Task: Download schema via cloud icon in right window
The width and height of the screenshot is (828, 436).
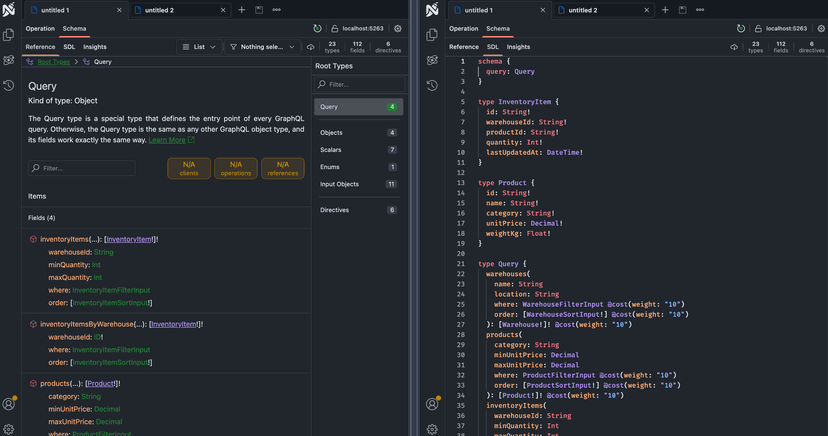Action: [734, 47]
